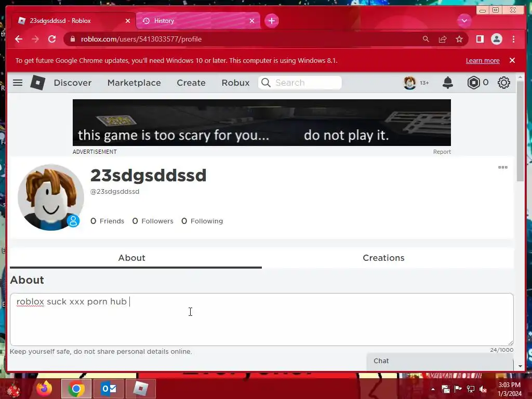This screenshot has width=532, height=399.
Task: Click the scary game advertisement banner
Action: click(262, 123)
